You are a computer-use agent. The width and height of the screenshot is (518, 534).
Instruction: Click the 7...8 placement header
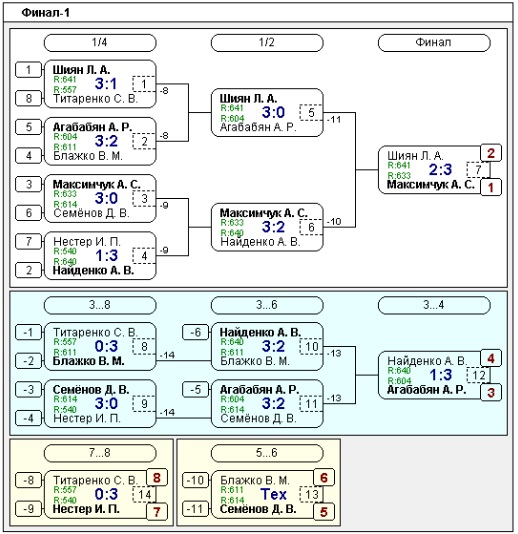(100, 453)
